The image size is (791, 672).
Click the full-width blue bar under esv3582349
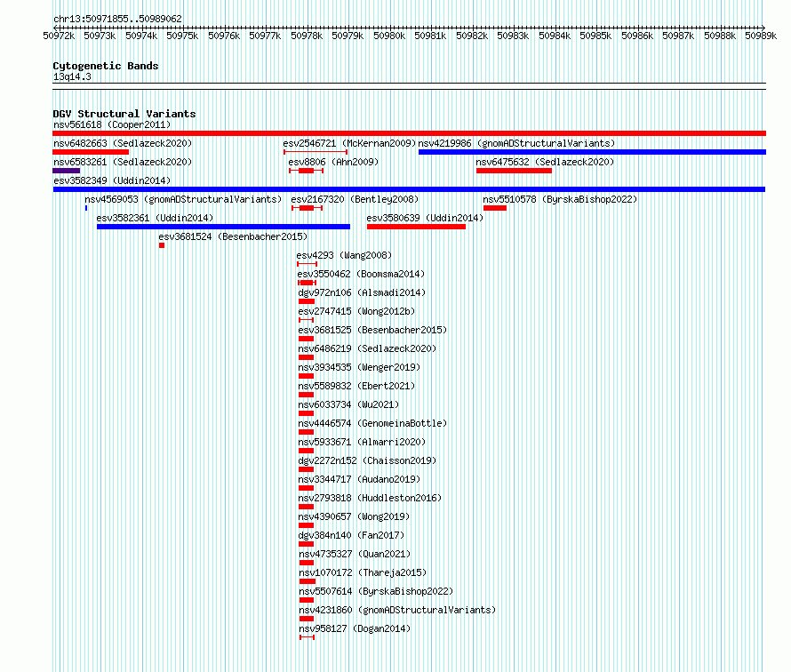[x=409, y=189]
